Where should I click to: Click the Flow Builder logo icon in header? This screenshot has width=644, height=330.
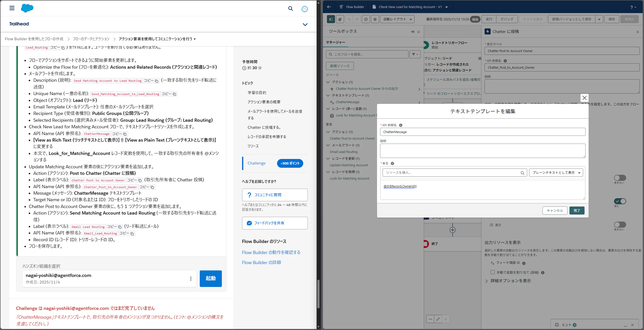click(341, 7)
